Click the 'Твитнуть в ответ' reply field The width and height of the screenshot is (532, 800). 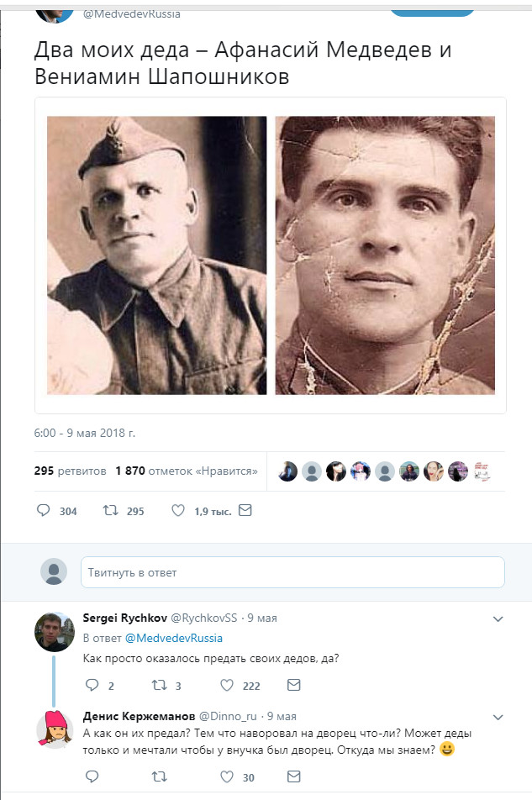tap(292, 572)
